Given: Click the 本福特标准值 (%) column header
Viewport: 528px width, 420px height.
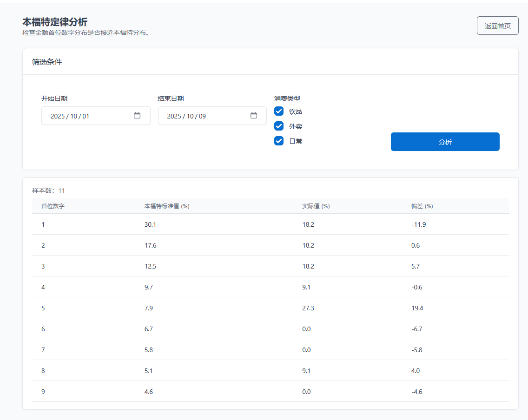Looking at the screenshot, I should tap(166, 206).
